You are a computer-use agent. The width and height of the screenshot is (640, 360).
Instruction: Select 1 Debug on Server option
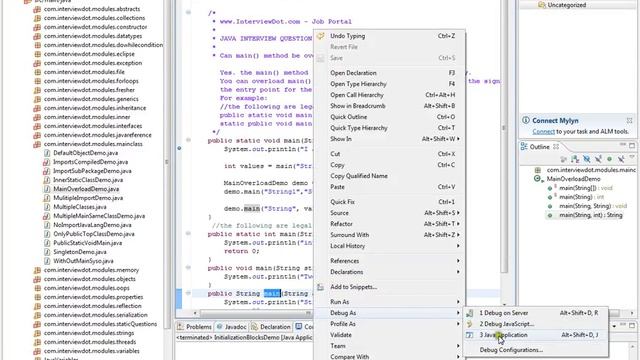[x=536, y=313]
